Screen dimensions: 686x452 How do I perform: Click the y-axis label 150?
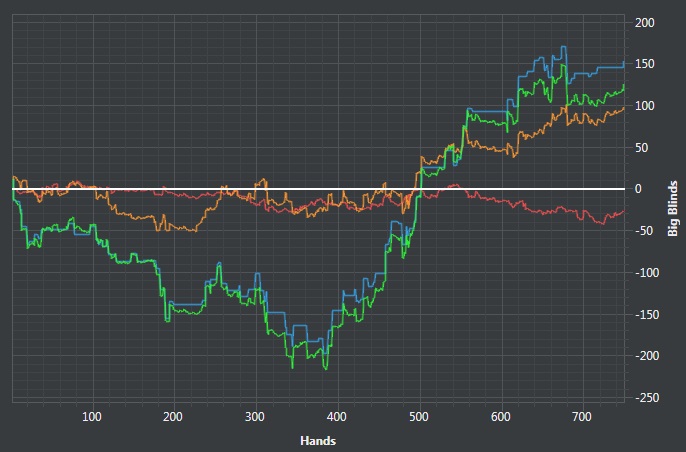tap(644, 64)
